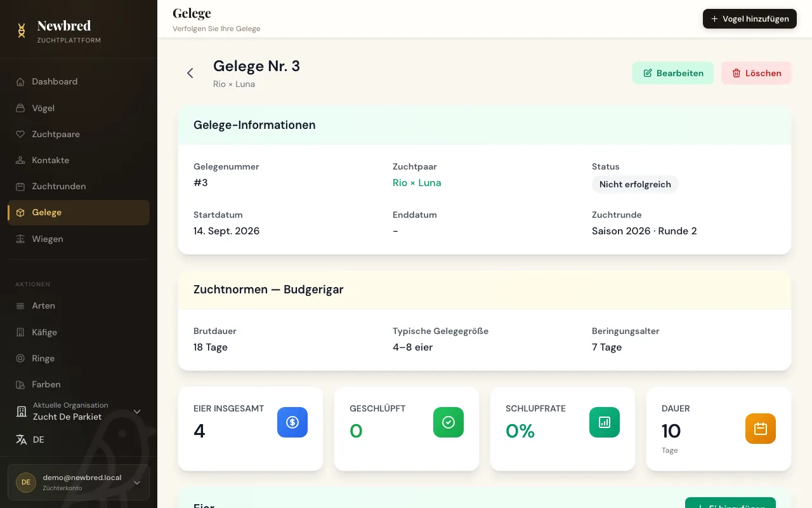Click the Bearbeiten button
The image size is (812, 508).
point(673,73)
